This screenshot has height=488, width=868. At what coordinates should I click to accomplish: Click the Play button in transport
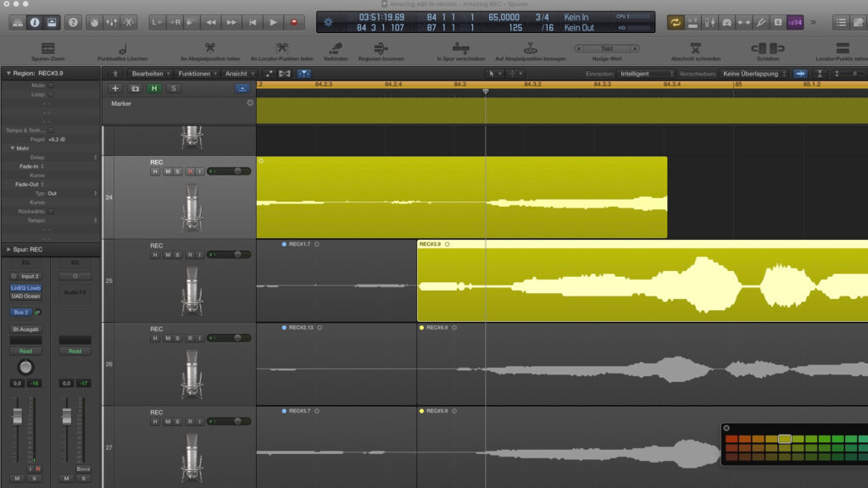[x=273, y=23]
